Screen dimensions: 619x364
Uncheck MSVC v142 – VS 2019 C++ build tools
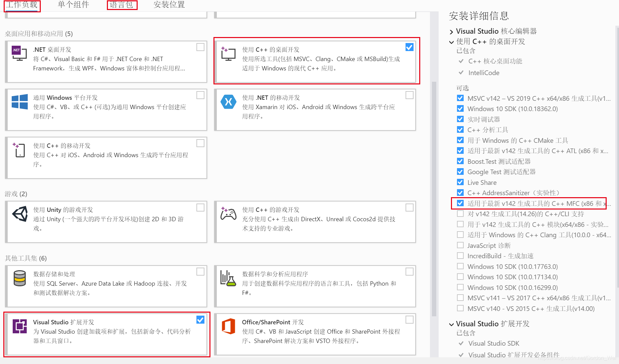460,98
